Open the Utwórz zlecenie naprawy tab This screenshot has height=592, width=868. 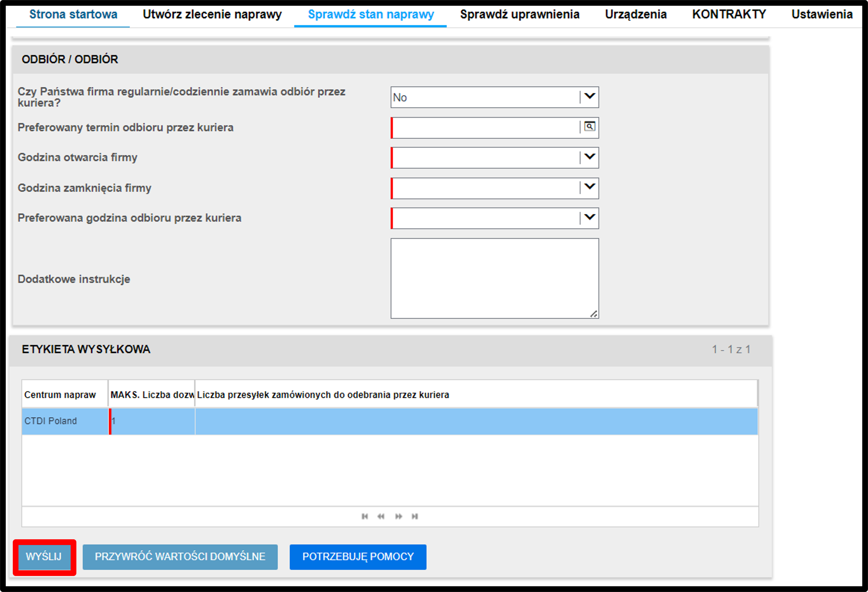point(212,15)
